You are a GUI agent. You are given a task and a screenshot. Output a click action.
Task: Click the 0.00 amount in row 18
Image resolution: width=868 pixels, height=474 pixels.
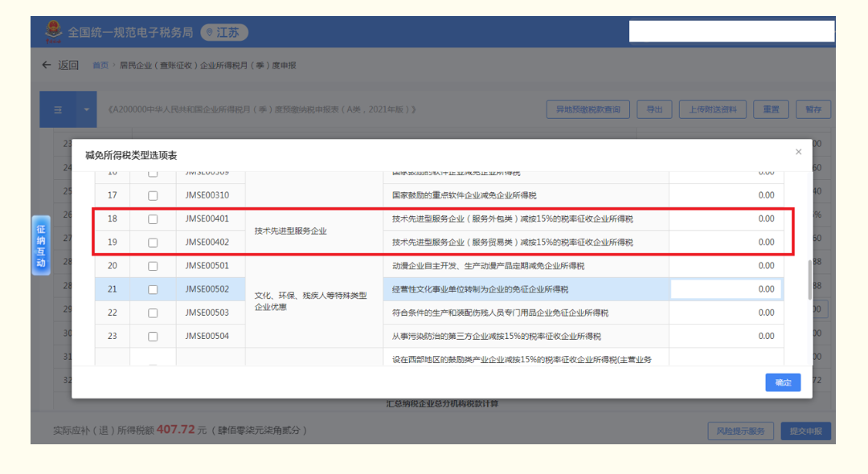766,219
